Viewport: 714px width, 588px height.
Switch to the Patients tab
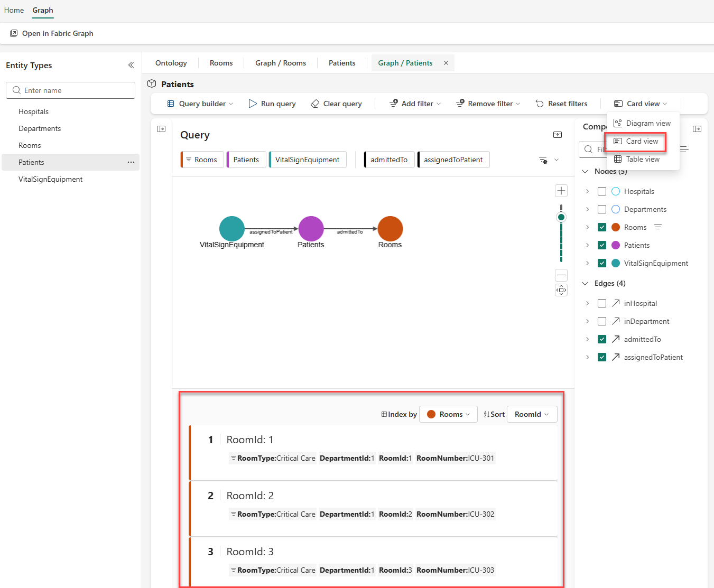[x=342, y=63]
